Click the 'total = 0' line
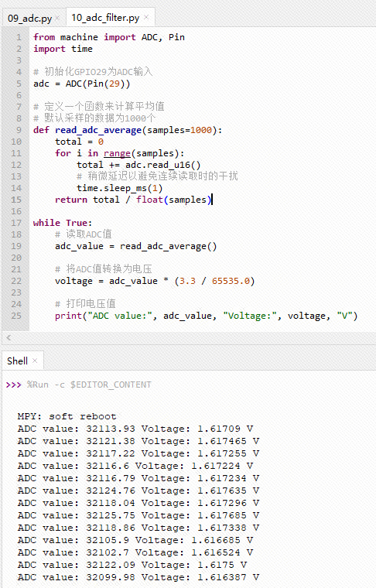The image size is (376, 588). tap(79, 142)
